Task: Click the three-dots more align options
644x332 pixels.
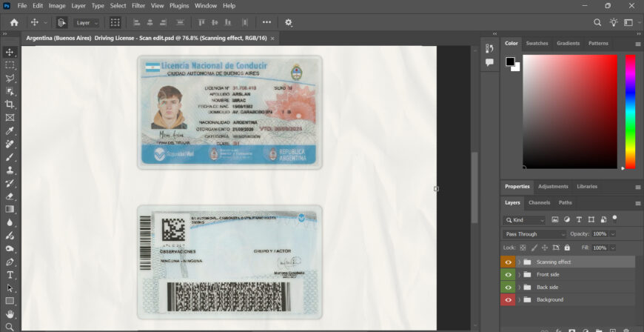Action: point(267,23)
